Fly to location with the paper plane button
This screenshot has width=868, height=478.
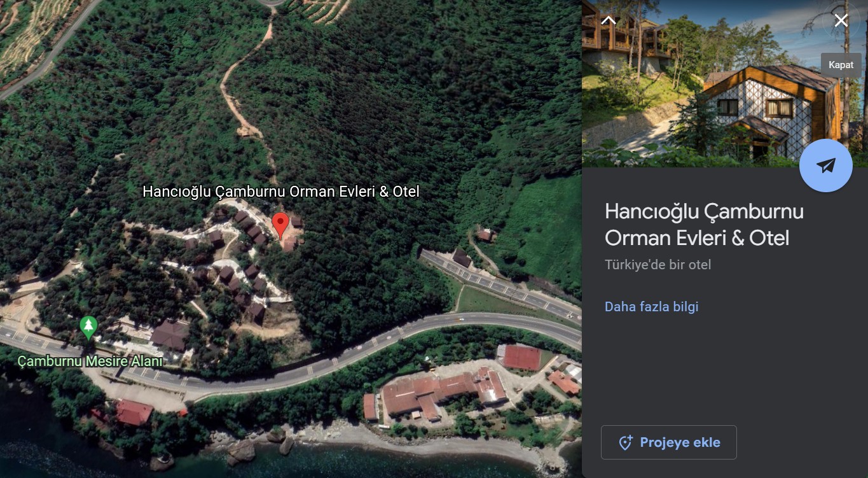point(825,165)
